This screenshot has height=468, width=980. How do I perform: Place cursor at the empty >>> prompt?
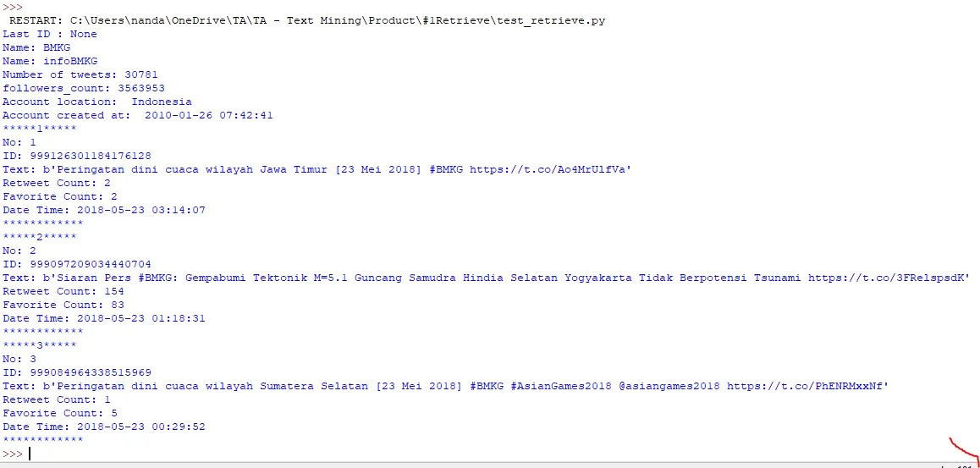pyautogui.click(x=30, y=454)
